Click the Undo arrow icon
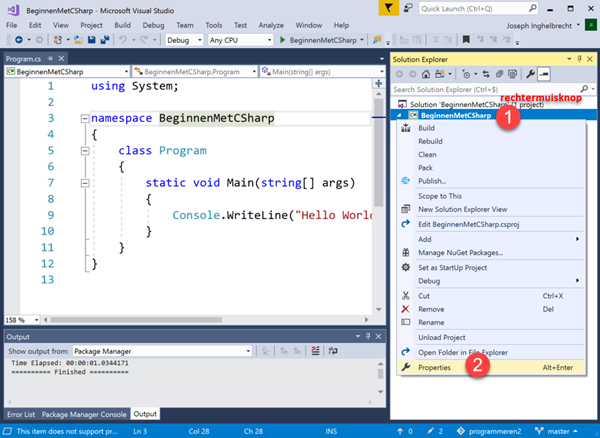This screenshot has width=600, height=438. point(123,39)
